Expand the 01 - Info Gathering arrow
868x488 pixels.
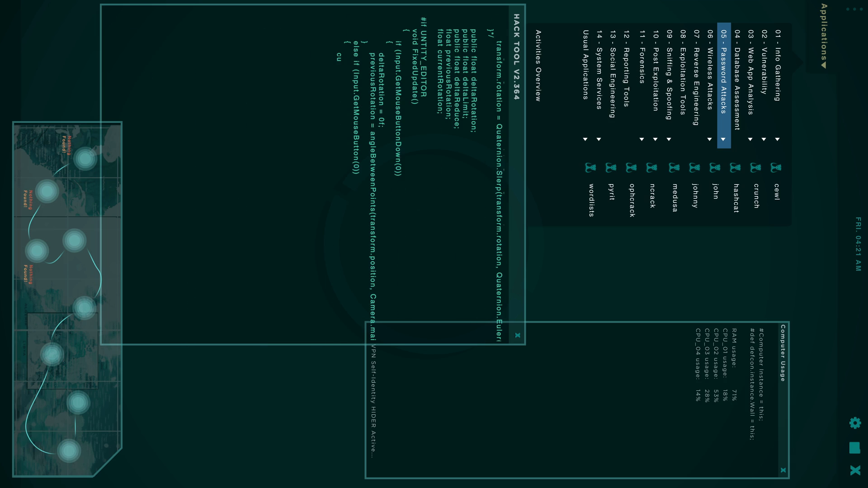pos(777,139)
